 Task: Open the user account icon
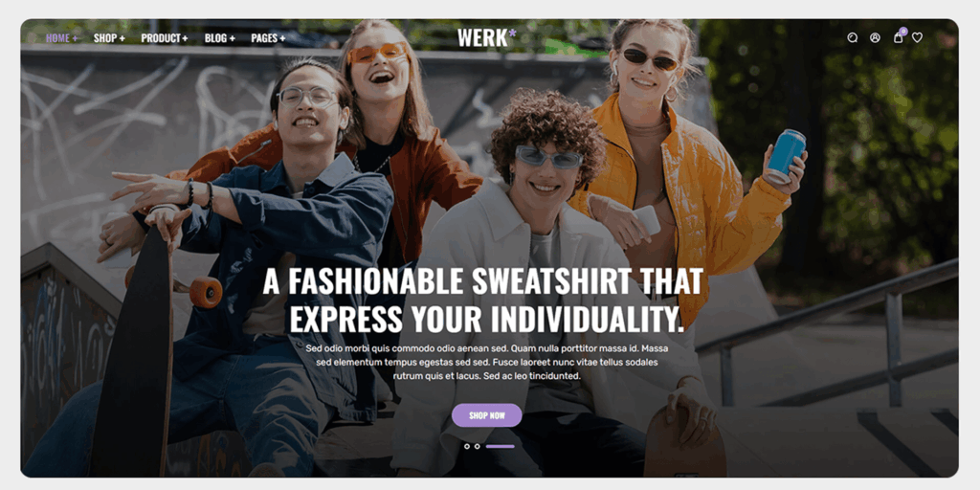tap(875, 37)
